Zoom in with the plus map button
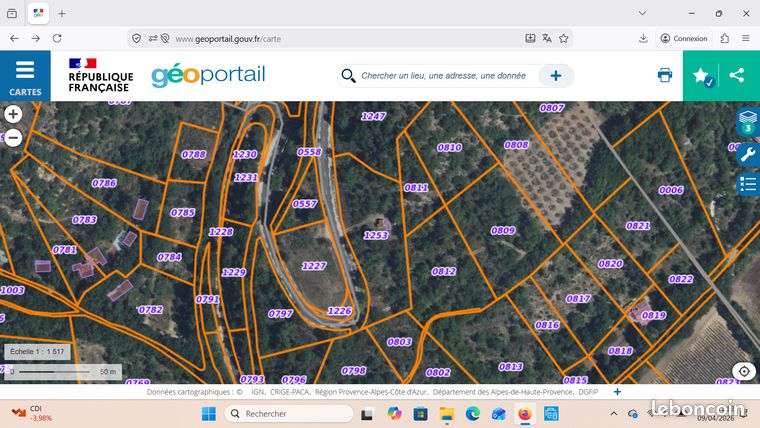Image resolution: width=760 pixels, height=428 pixels. (x=13, y=114)
